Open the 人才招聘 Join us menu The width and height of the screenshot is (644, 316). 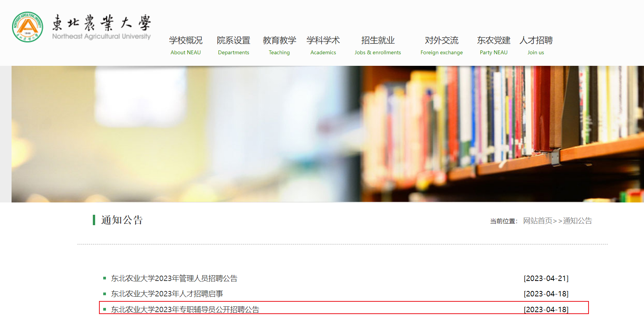coord(536,45)
